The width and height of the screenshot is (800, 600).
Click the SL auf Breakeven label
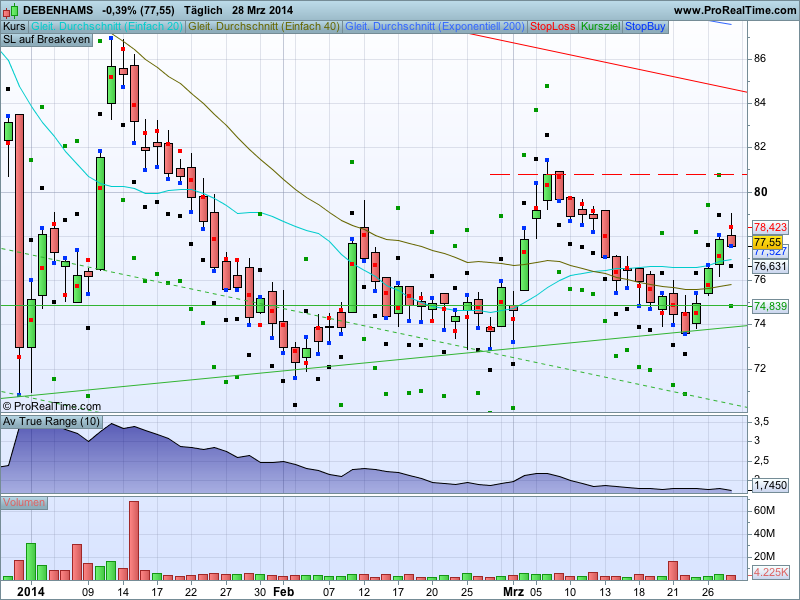tap(46, 40)
